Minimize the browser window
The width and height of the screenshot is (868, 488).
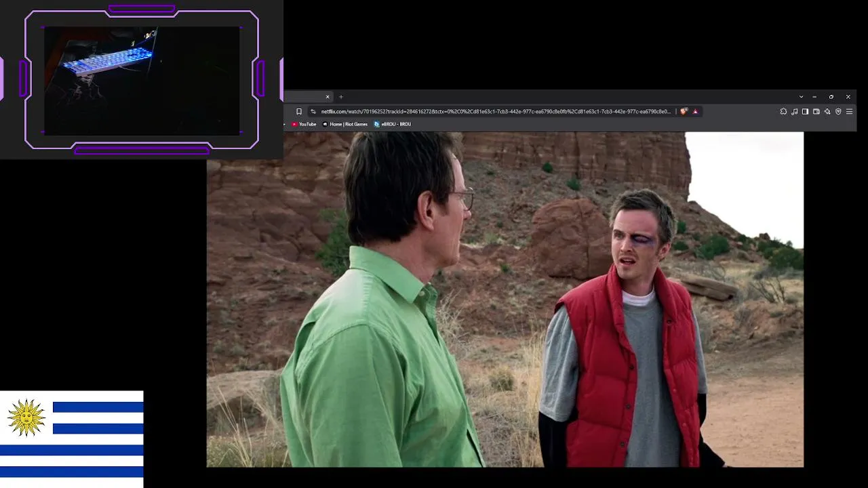point(814,97)
